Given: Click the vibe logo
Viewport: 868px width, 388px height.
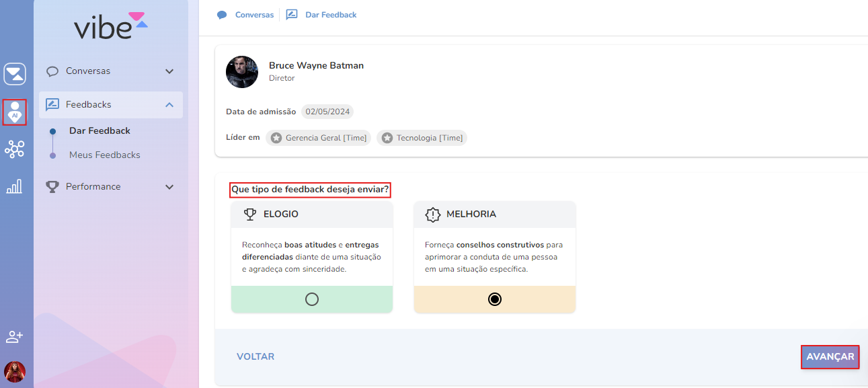Looking at the screenshot, I should [x=110, y=25].
